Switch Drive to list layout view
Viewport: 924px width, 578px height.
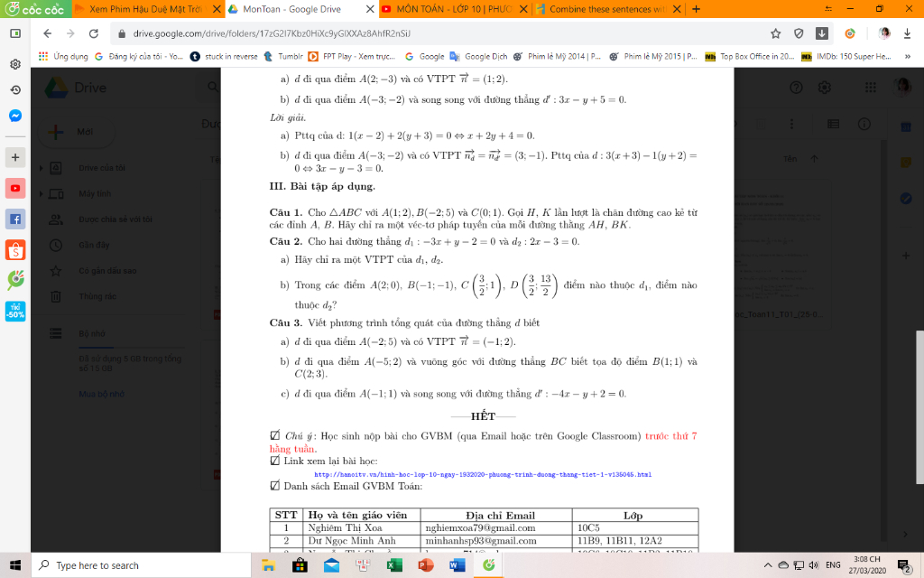tap(833, 124)
